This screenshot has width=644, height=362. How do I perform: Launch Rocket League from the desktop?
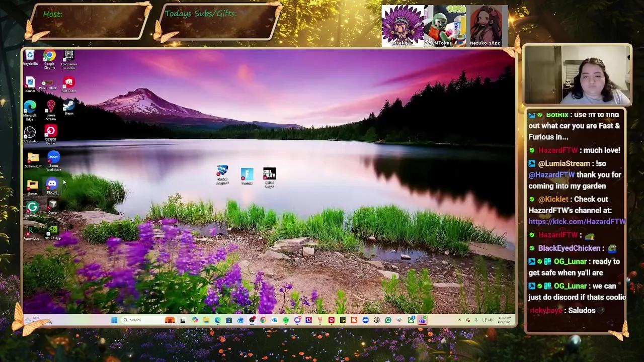click(x=222, y=175)
